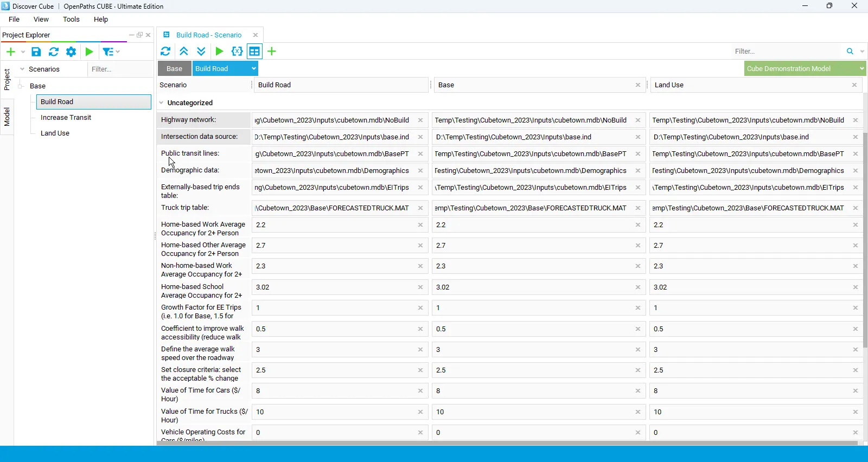This screenshot has width=868, height=462.
Task: Click the search magnifier icon
Action: coord(850,52)
